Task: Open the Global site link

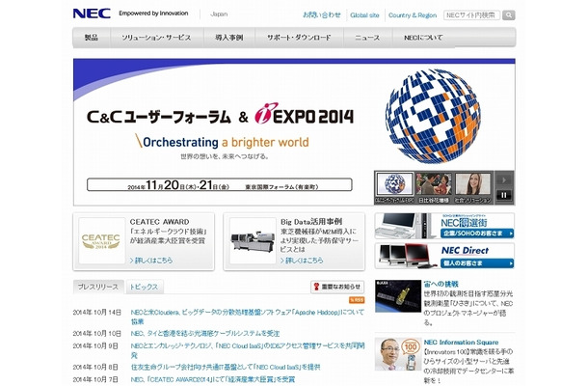Action: tap(364, 15)
